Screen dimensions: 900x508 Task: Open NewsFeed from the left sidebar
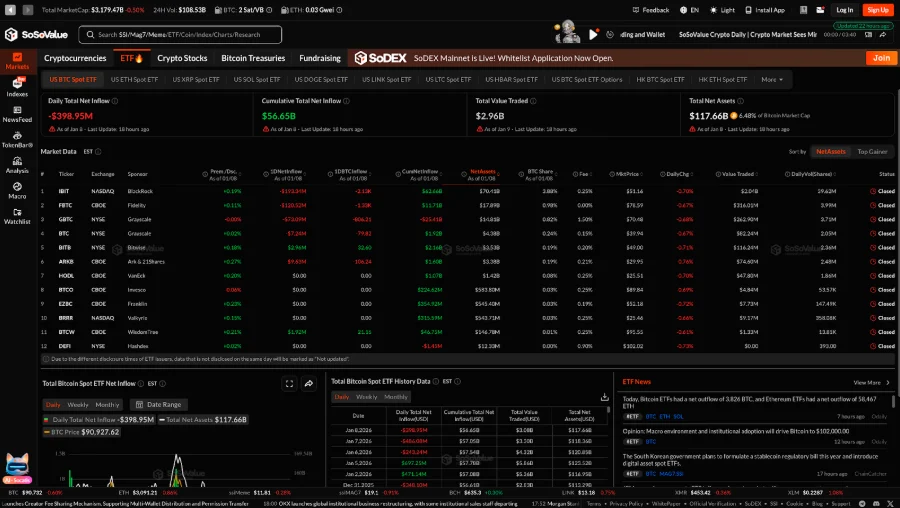point(17,113)
